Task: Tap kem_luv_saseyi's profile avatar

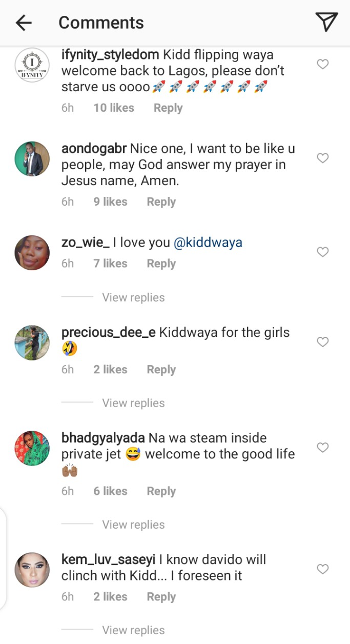Action: point(32,570)
